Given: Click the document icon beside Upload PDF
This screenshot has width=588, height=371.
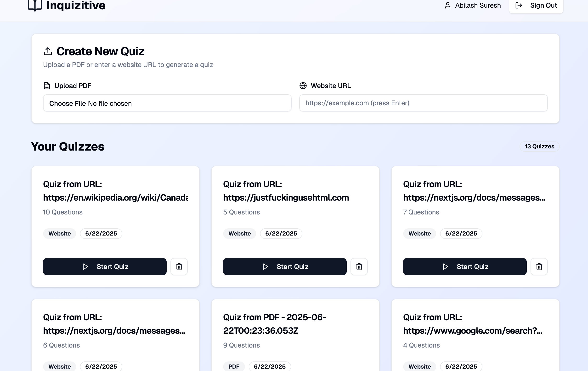Looking at the screenshot, I should pyautogui.click(x=47, y=86).
